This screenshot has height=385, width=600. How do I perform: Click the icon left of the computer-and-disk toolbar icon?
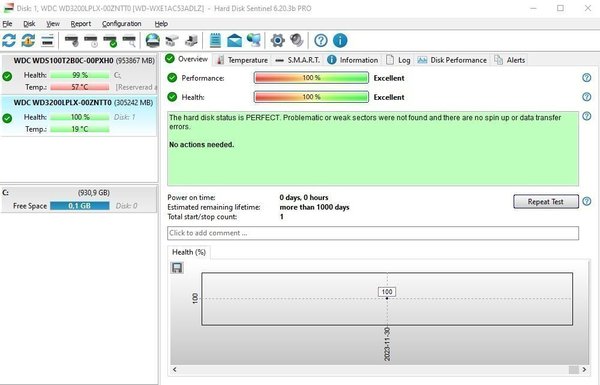172,40
